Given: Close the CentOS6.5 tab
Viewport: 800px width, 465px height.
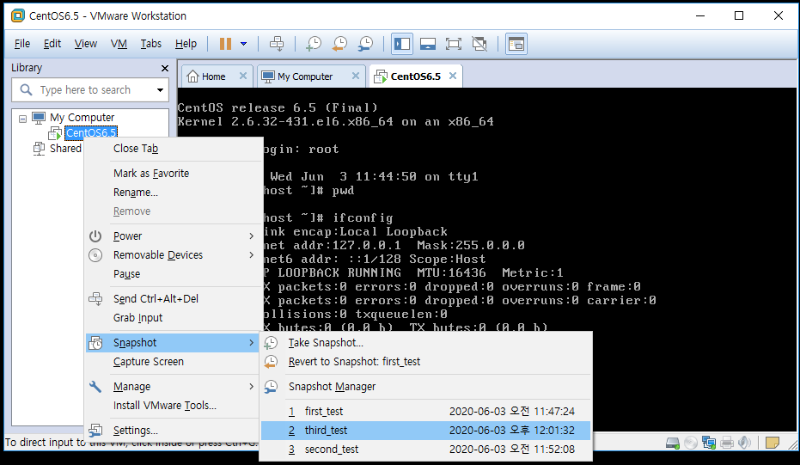Looking at the screenshot, I should tap(453, 76).
